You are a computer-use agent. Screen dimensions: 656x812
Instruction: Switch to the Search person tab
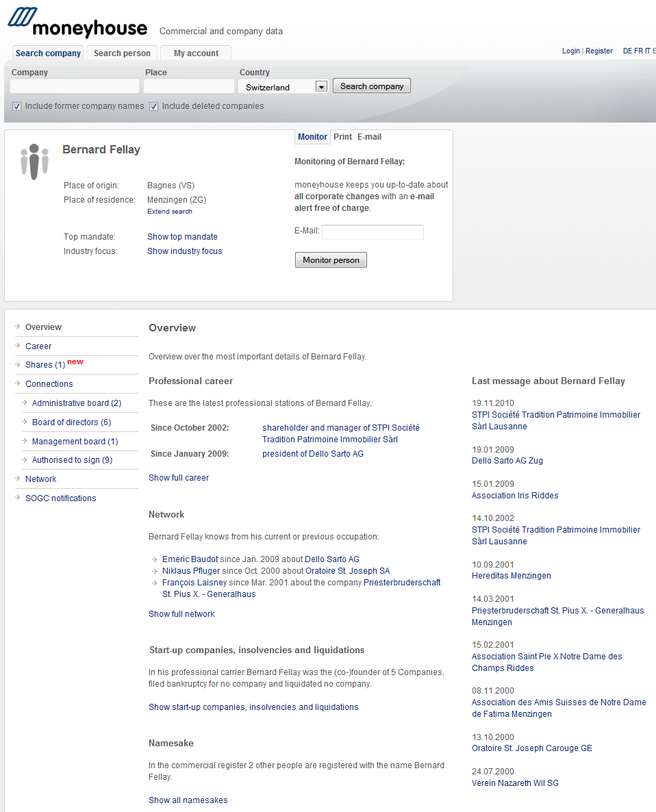pos(122,53)
